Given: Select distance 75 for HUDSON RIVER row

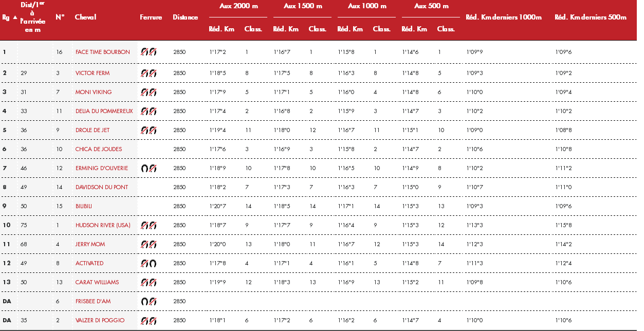Looking at the screenshot, I should coord(24,225).
